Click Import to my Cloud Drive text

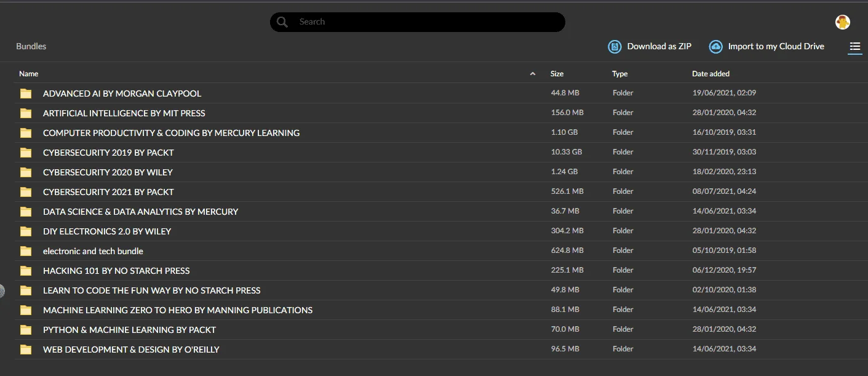[x=776, y=46]
